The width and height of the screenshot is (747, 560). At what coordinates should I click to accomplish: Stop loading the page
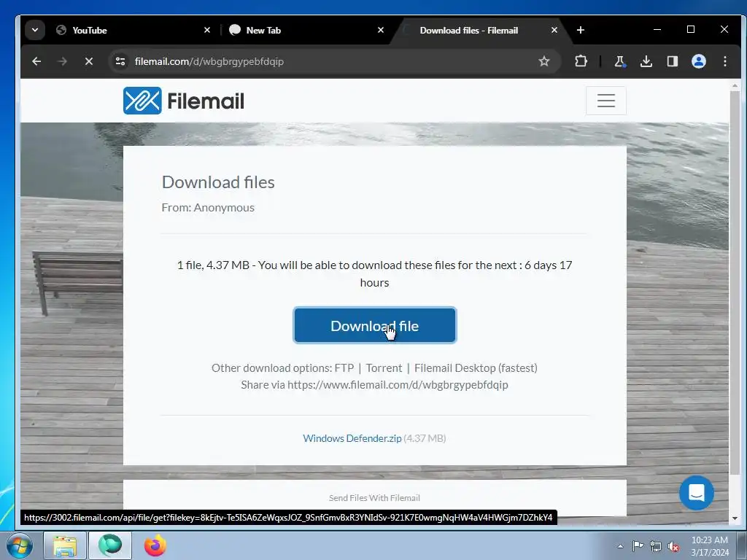tap(88, 61)
